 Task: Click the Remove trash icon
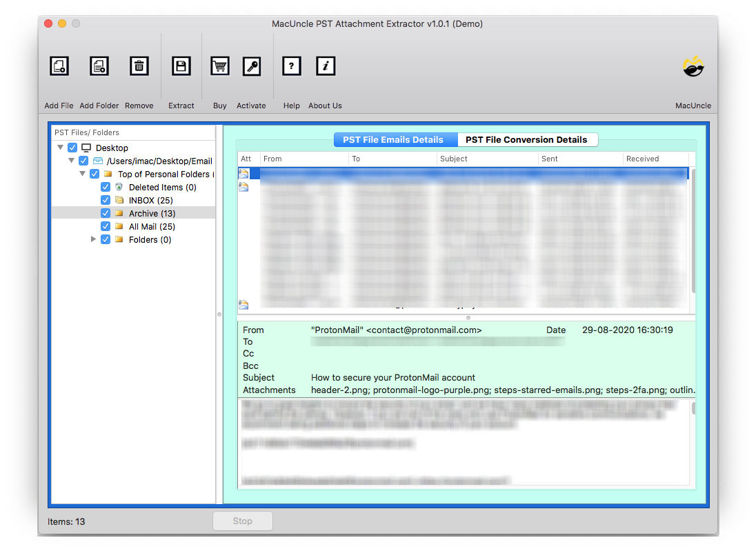[x=139, y=66]
